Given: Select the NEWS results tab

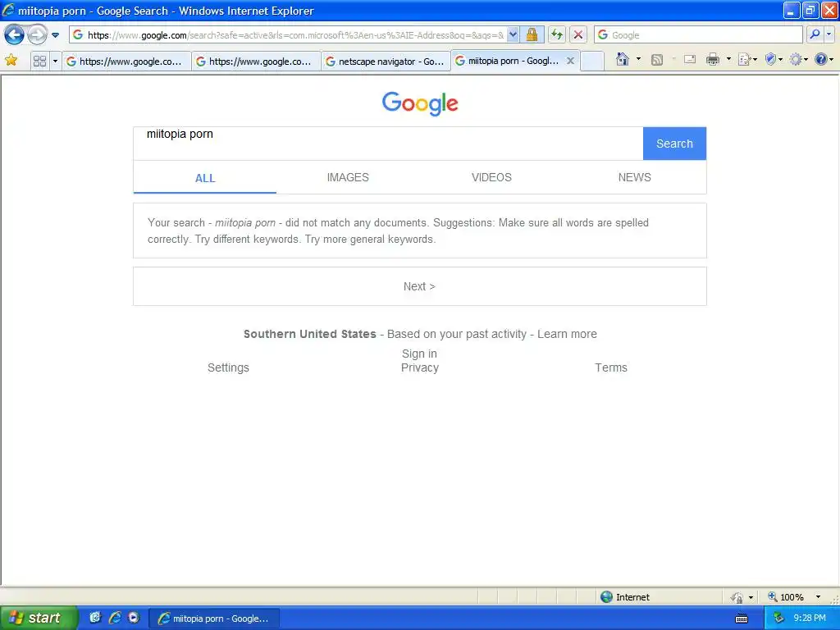Looking at the screenshot, I should pos(634,177).
